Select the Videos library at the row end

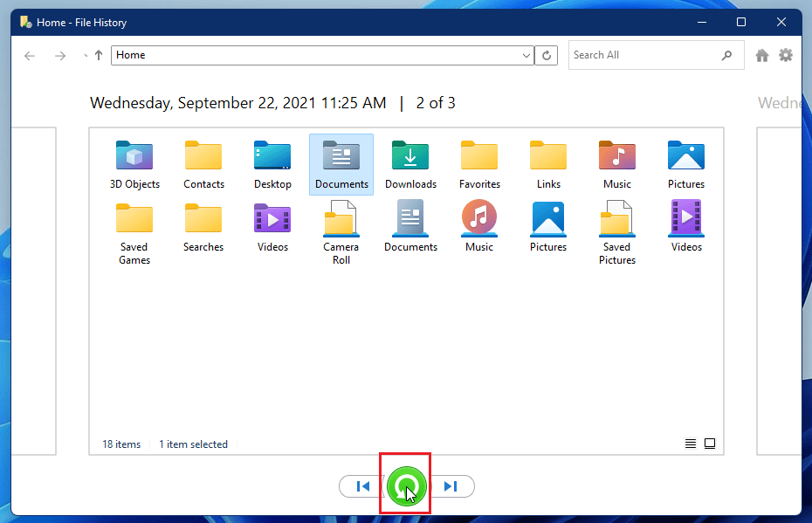tap(686, 228)
